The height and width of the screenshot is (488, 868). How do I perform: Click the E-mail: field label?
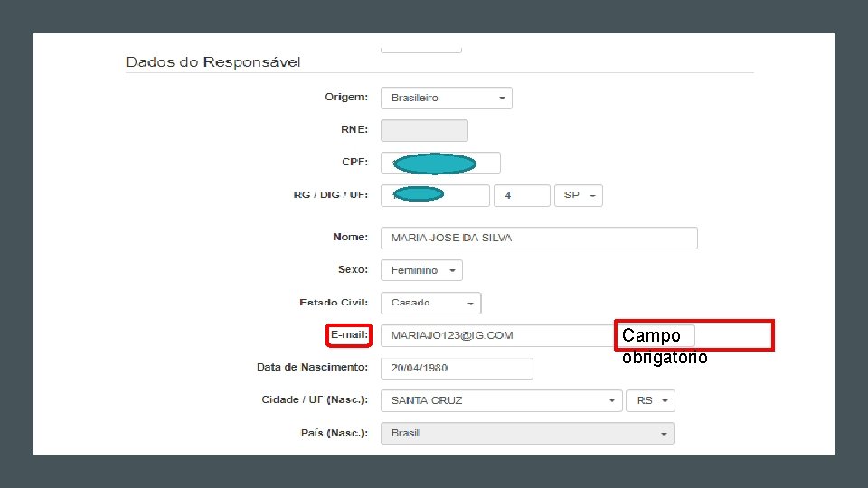349,334
